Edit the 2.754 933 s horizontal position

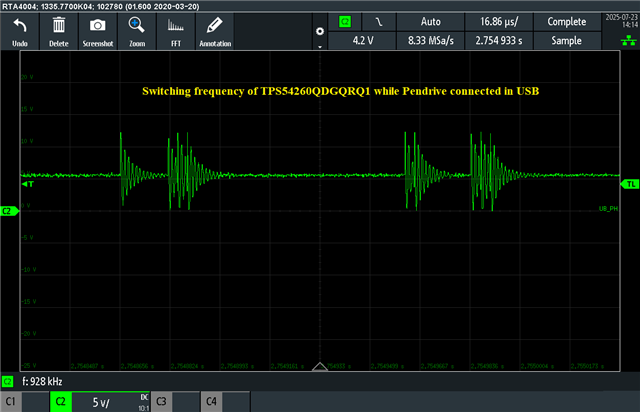(x=499, y=40)
